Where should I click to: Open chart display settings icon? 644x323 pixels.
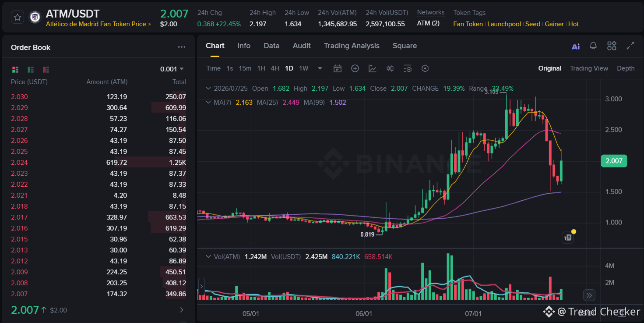pos(408,68)
